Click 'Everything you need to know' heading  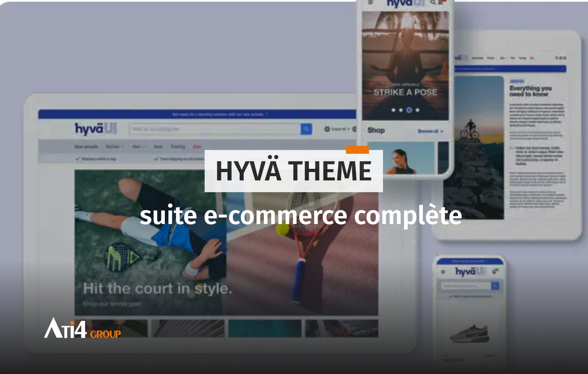pyautogui.click(x=531, y=91)
